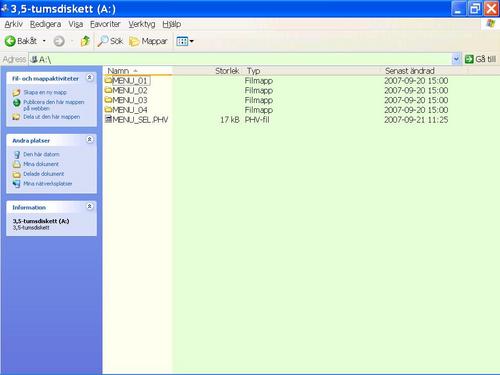Open the Arkiv menu
500x375 pixels.
pos(14,24)
